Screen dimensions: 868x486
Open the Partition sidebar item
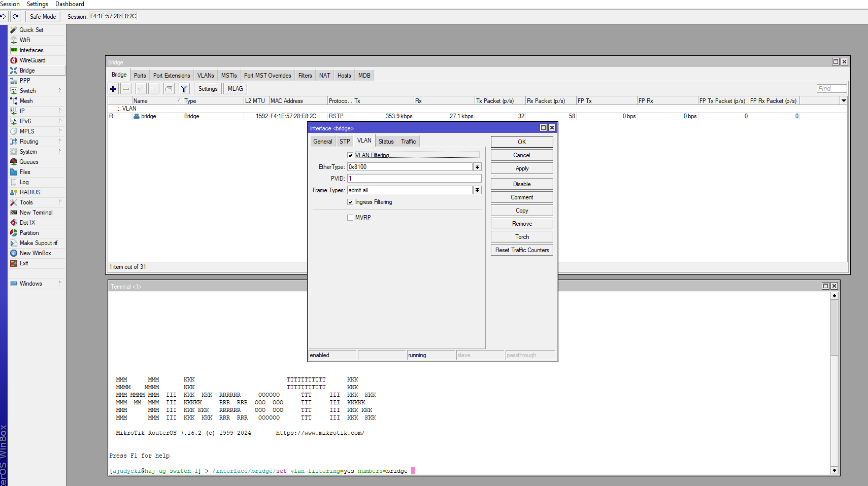29,233
